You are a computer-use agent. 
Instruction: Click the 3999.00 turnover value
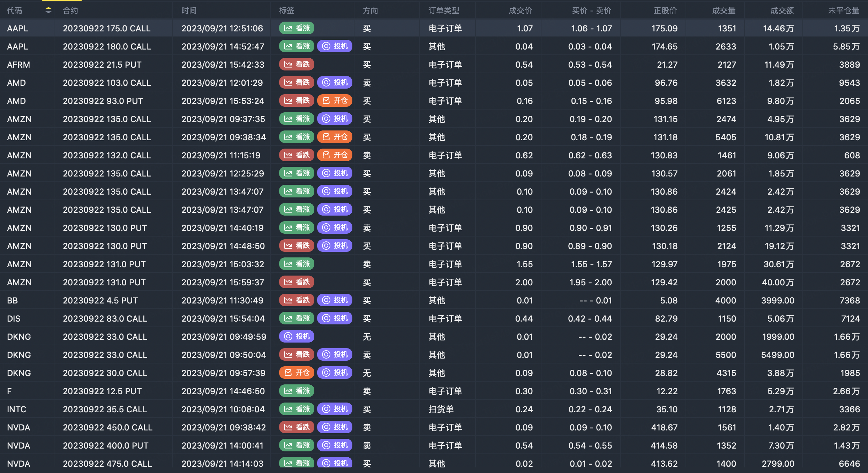778,300
